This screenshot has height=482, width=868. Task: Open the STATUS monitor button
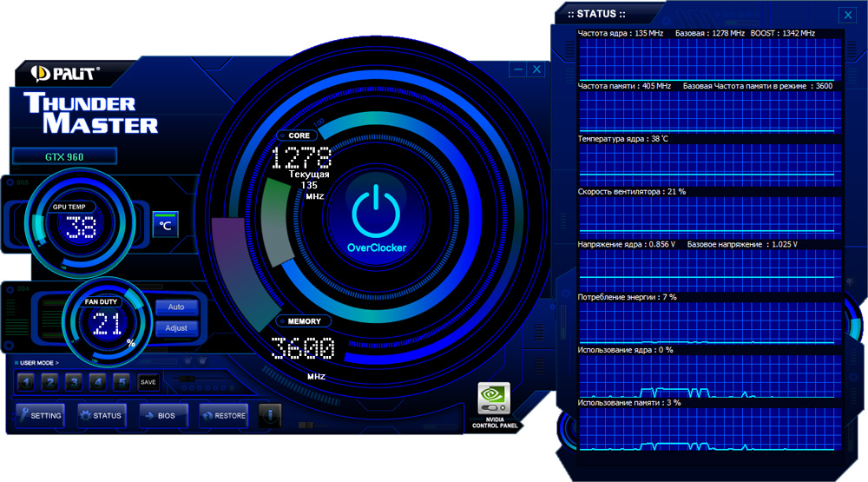click(102, 415)
